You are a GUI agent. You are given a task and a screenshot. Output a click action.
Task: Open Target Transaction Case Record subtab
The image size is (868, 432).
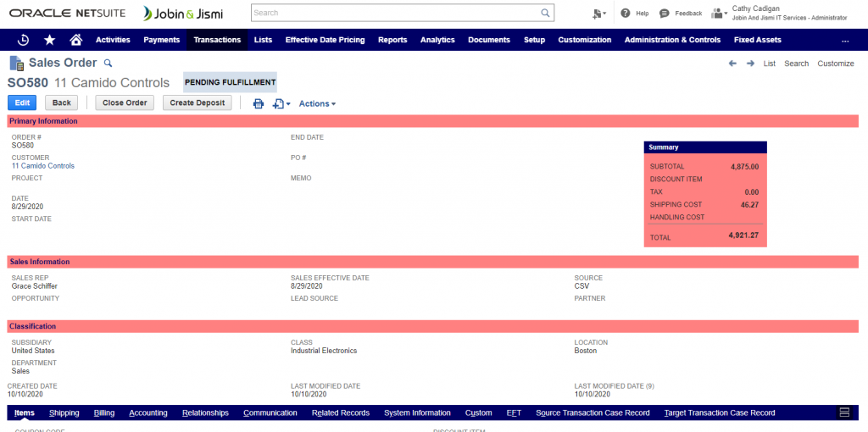coord(720,413)
